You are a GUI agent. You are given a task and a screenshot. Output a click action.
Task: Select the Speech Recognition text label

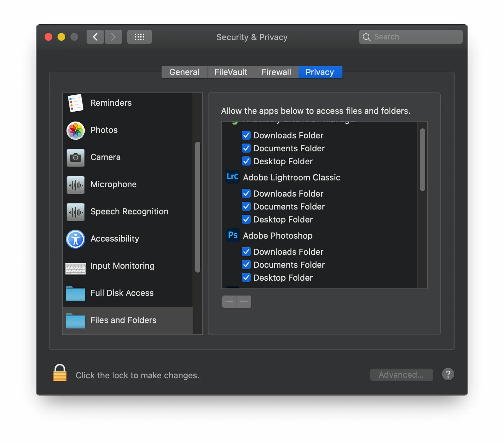[x=130, y=211]
